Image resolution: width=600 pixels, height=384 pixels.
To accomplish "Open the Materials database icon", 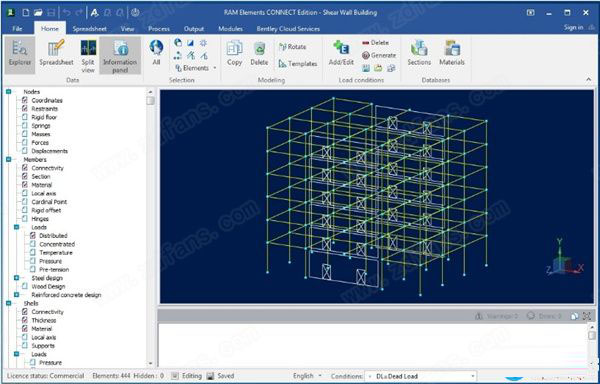I will click(452, 53).
